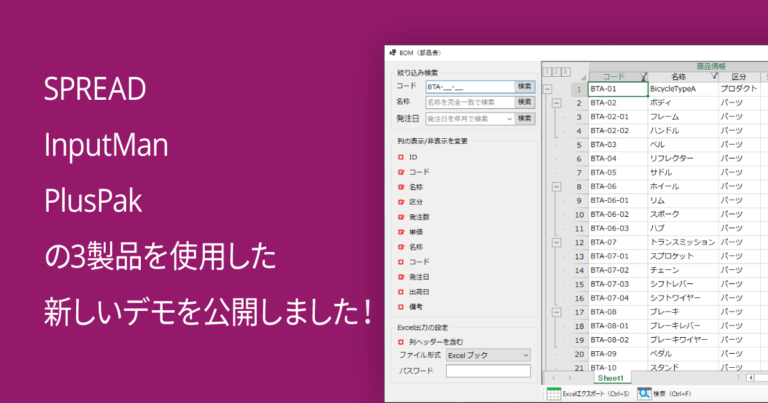The height and width of the screenshot is (403, 768).
Task: Select the BTA-05 cell
Action: 618,173
